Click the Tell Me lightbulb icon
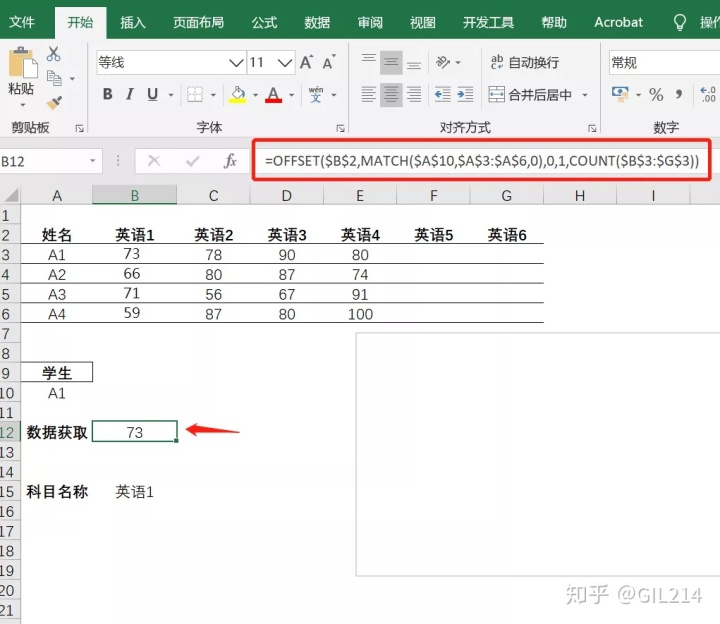The height and width of the screenshot is (624, 720). [x=680, y=22]
